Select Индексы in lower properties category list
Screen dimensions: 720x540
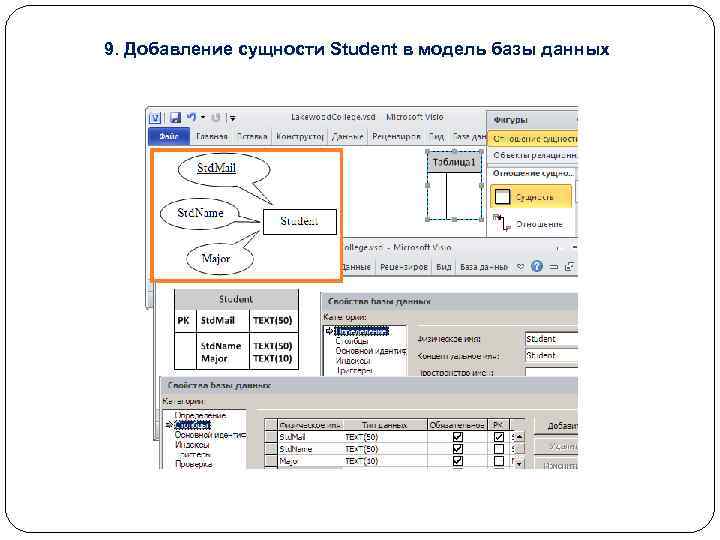(x=192, y=444)
